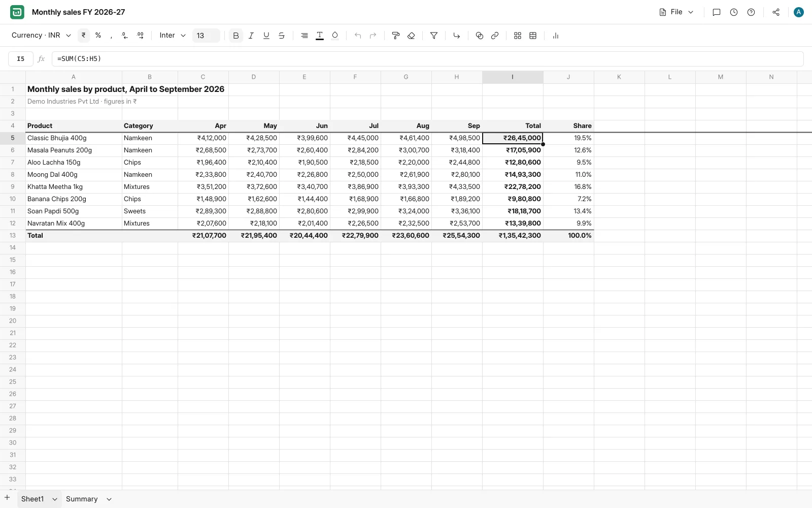Select cell Classic Bhujia 400g
Image resolution: width=812 pixels, height=508 pixels.
click(x=74, y=138)
